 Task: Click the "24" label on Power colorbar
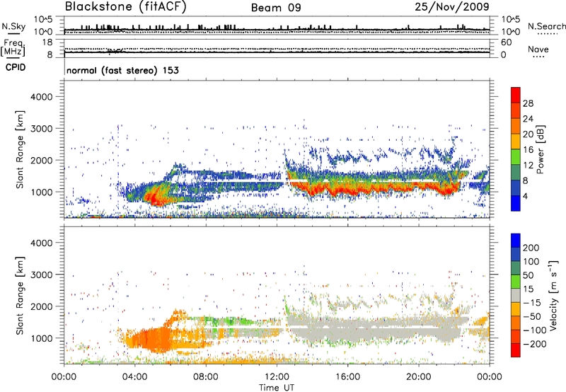pyautogui.click(x=528, y=119)
